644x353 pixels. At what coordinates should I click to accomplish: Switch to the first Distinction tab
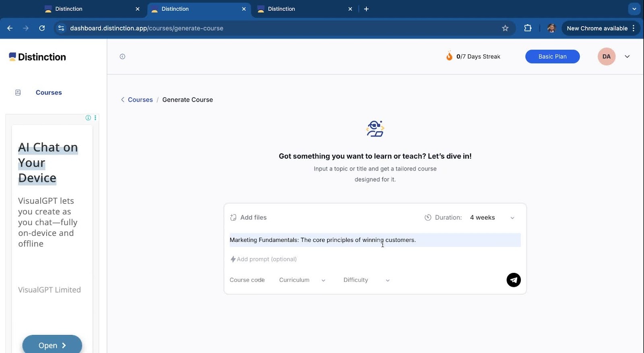[x=69, y=9]
